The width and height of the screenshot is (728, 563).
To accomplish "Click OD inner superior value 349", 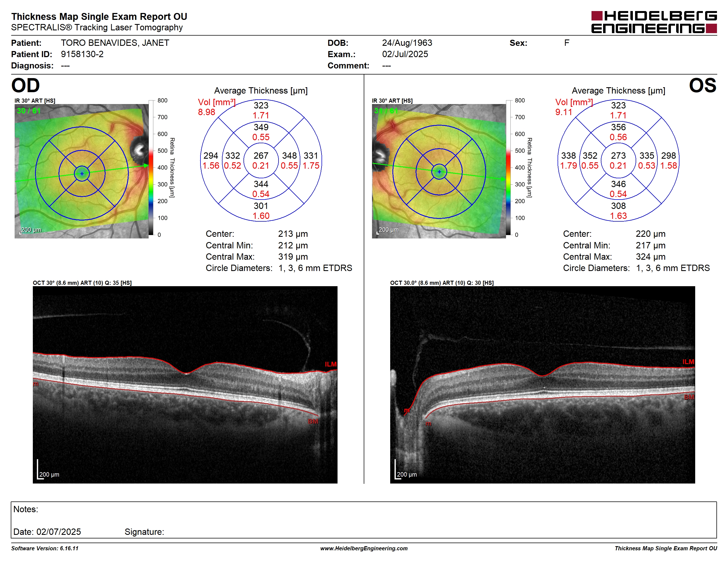I will click(261, 128).
